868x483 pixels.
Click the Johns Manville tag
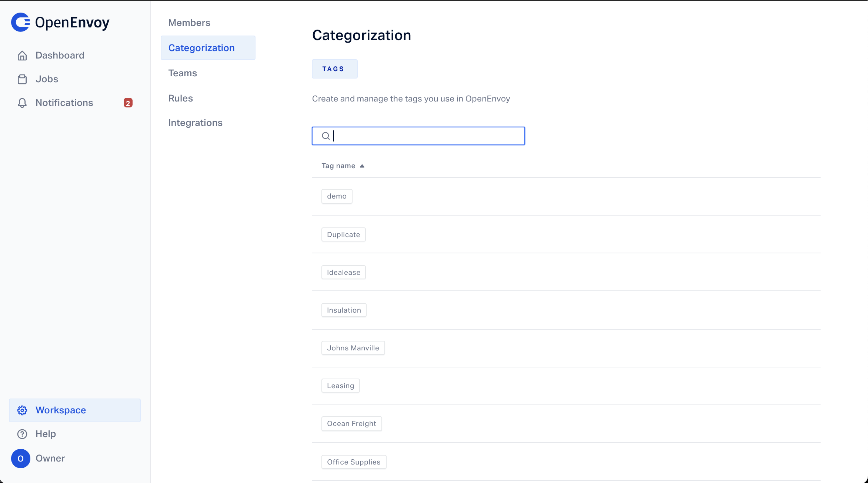[x=353, y=348]
